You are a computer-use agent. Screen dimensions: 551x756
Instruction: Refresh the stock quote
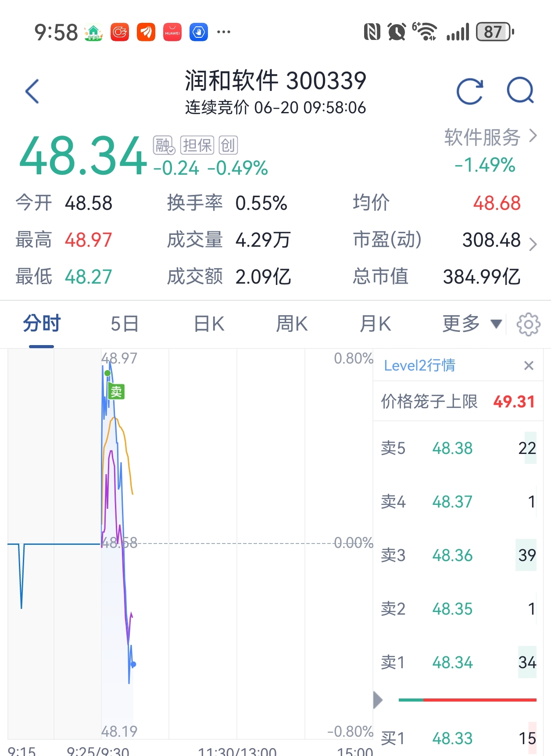pyautogui.click(x=470, y=91)
